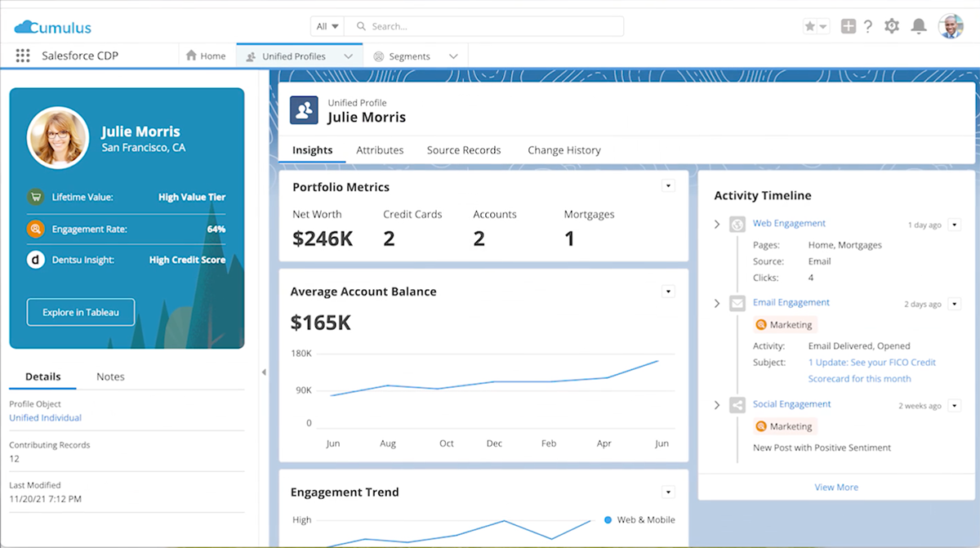Open the Email Engagement link
The width and height of the screenshot is (980, 548).
(791, 302)
